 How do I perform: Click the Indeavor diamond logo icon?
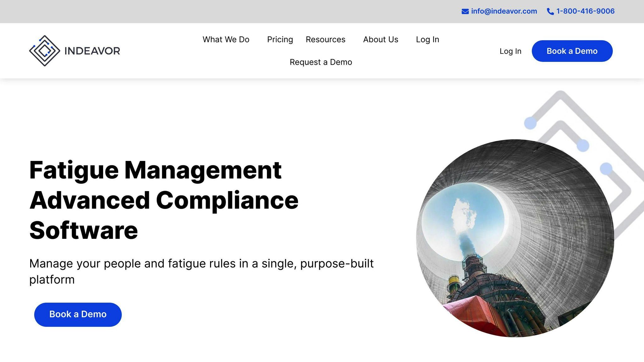click(45, 51)
